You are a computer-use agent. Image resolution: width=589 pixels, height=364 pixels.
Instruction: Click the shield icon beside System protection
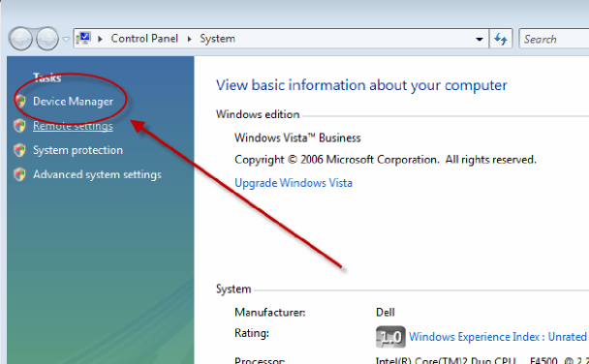point(19,150)
